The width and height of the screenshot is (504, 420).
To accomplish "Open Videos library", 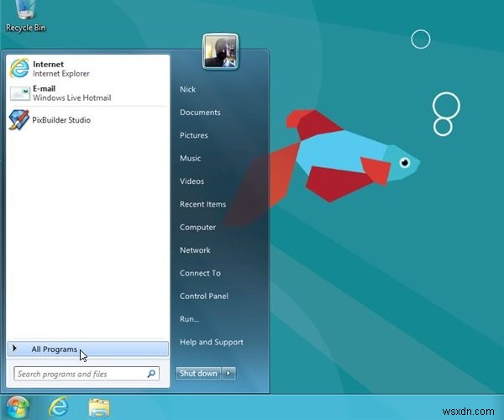I will click(192, 181).
